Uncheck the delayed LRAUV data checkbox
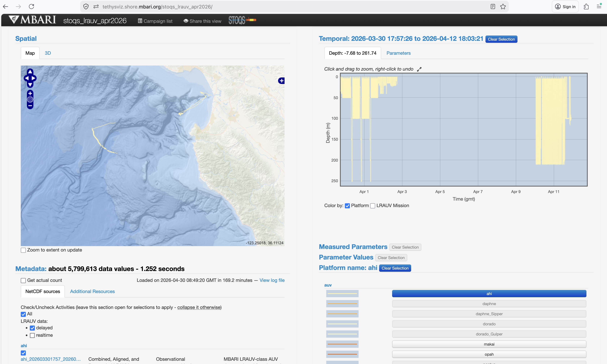 32,328
